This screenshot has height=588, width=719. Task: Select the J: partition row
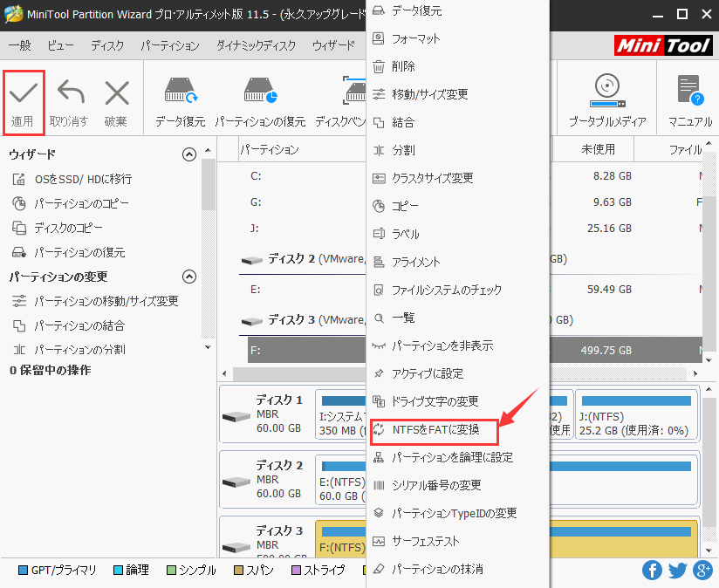click(x=459, y=229)
